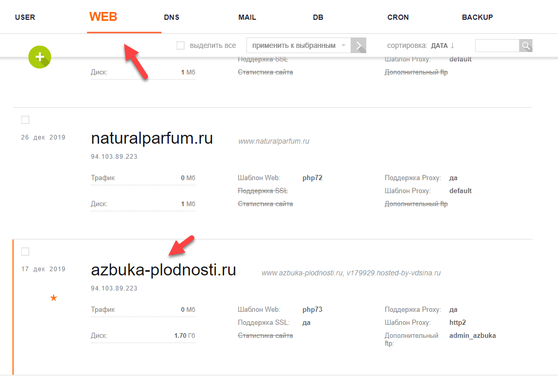Switch to the USER tab

25,17
